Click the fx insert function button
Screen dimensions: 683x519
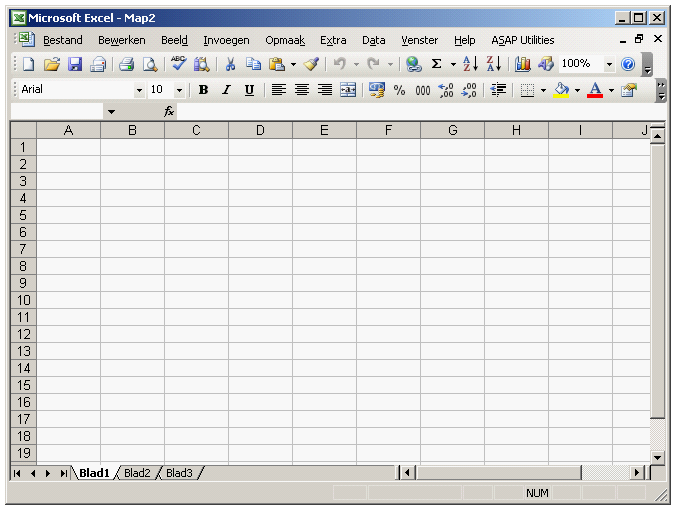point(169,112)
